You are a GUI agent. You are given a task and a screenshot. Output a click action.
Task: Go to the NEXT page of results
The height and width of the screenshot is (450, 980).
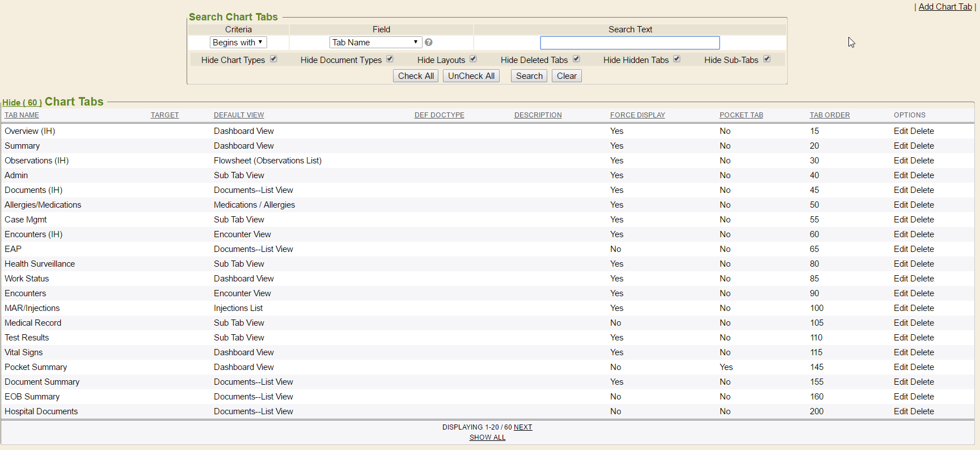(x=522, y=427)
